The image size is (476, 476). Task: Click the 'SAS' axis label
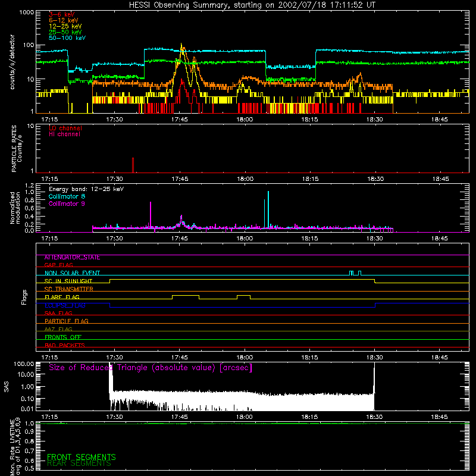7,387
